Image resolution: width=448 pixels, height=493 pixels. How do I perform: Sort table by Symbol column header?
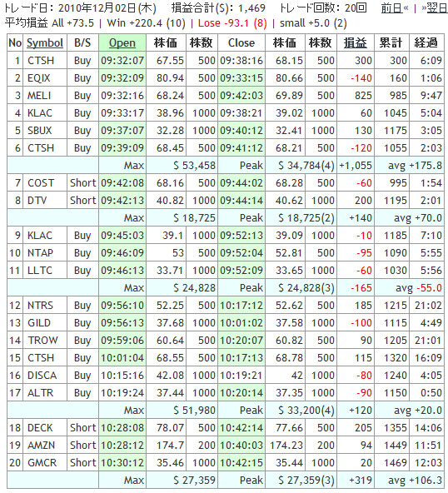point(45,42)
